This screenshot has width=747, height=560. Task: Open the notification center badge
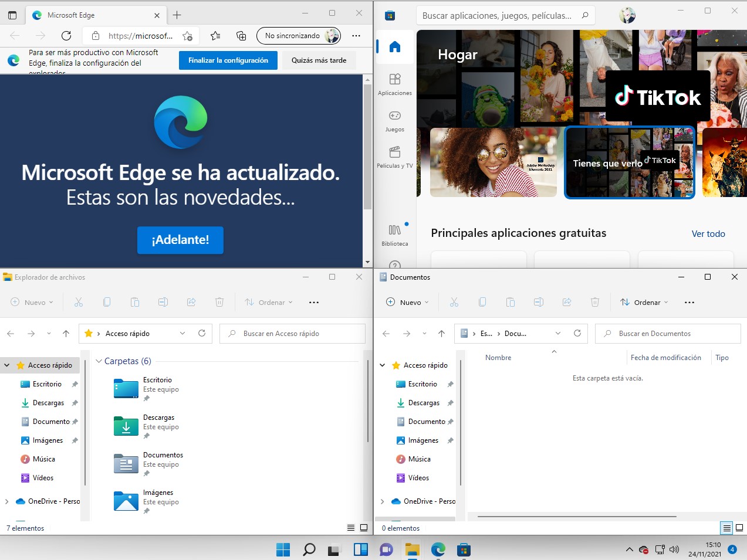732,549
